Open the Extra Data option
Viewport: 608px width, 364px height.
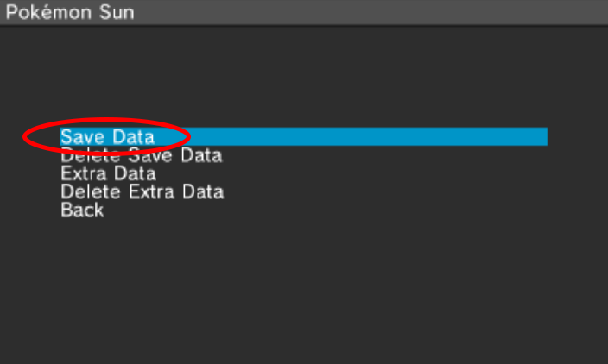(x=108, y=174)
